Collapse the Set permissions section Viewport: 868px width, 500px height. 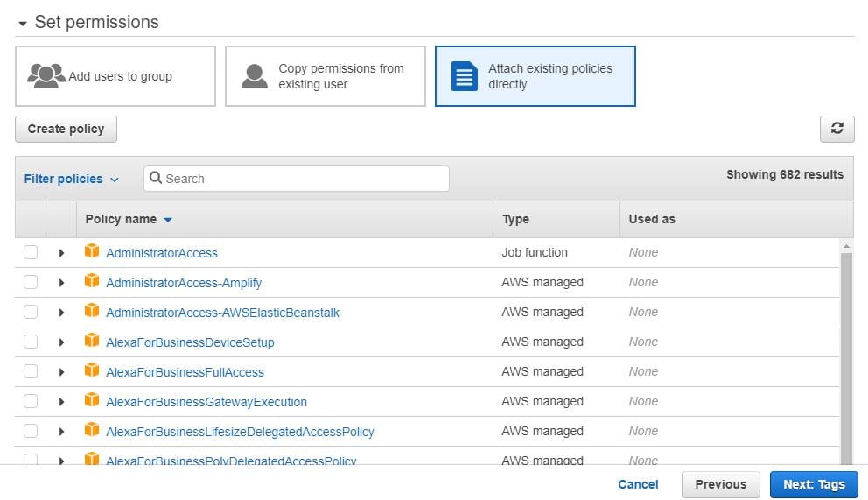(22, 23)
